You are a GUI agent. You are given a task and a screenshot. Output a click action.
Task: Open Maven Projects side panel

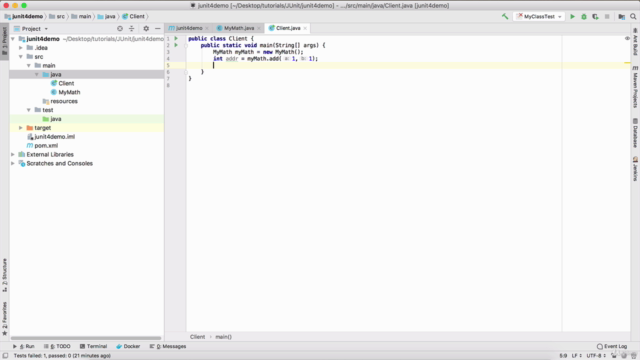pos(635,87)
